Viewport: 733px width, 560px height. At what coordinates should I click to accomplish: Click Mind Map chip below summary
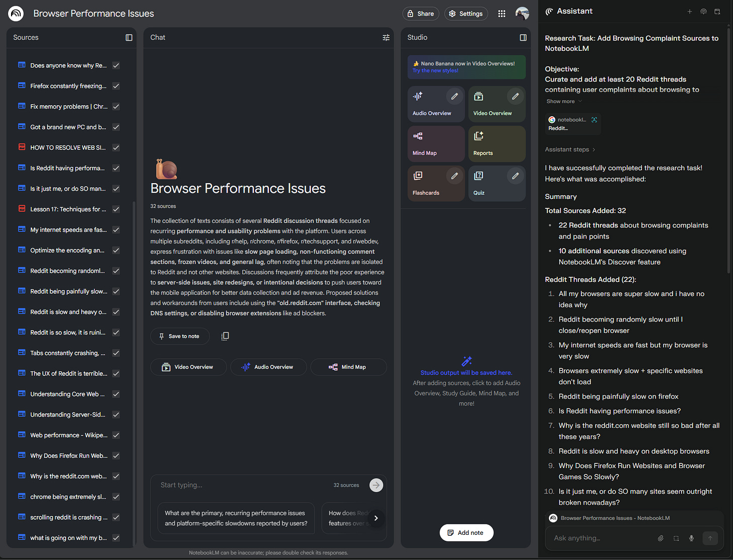point(348,367)
